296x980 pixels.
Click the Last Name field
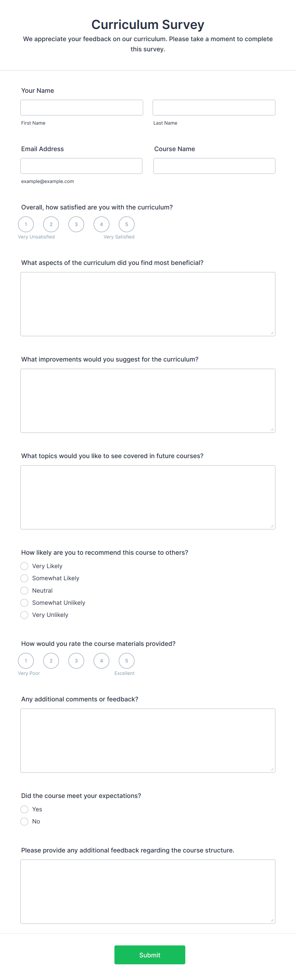(214, 107)
